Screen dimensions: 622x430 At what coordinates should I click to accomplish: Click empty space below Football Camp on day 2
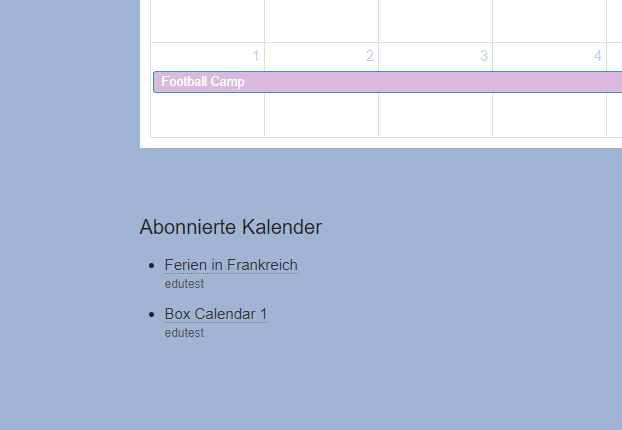(321, 115)
